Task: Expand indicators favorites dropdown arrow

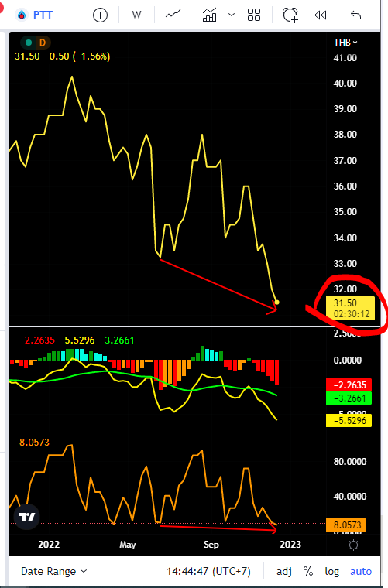Action: pyautogui.click(x=232, y=15)
